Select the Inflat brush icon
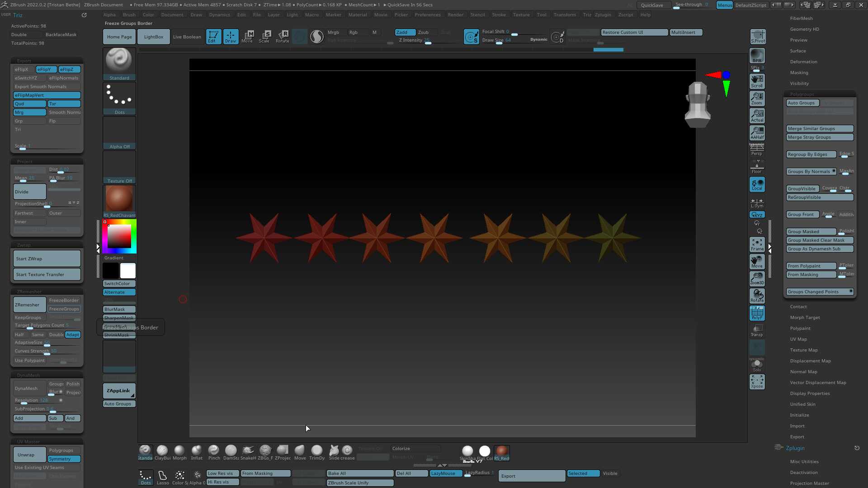 click(197, 452)
